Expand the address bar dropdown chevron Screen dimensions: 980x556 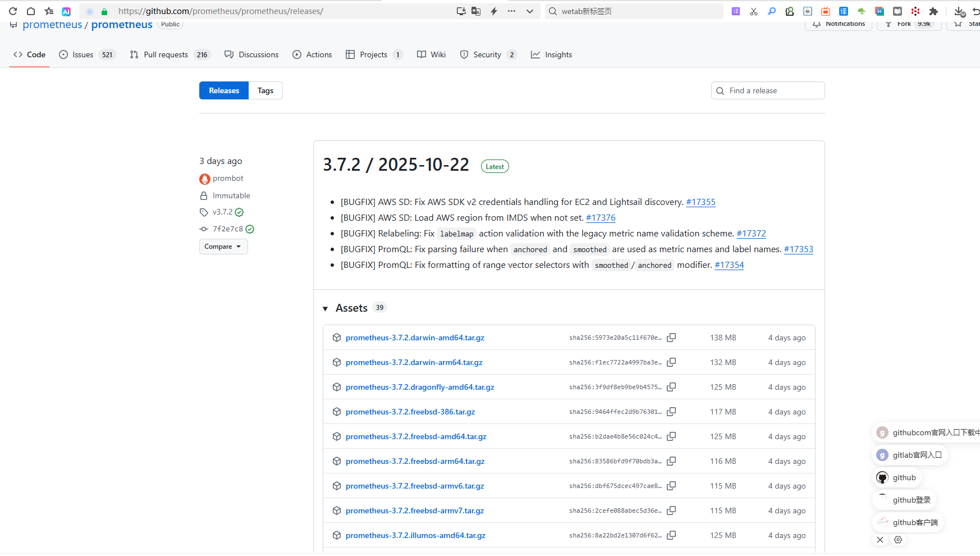coord(529,11)
